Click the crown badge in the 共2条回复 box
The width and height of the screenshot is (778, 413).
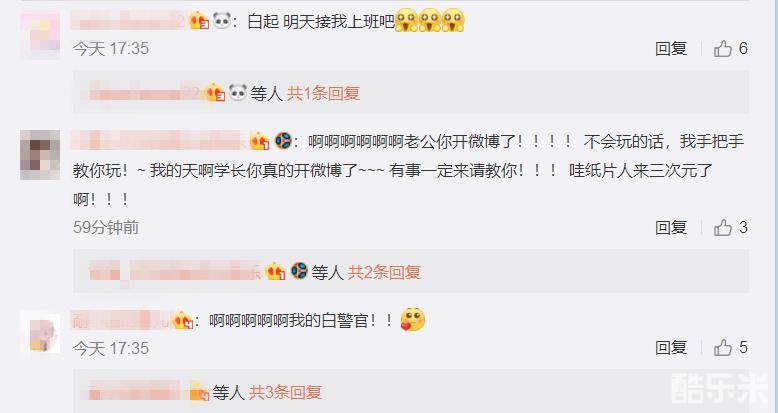(275, 272)
